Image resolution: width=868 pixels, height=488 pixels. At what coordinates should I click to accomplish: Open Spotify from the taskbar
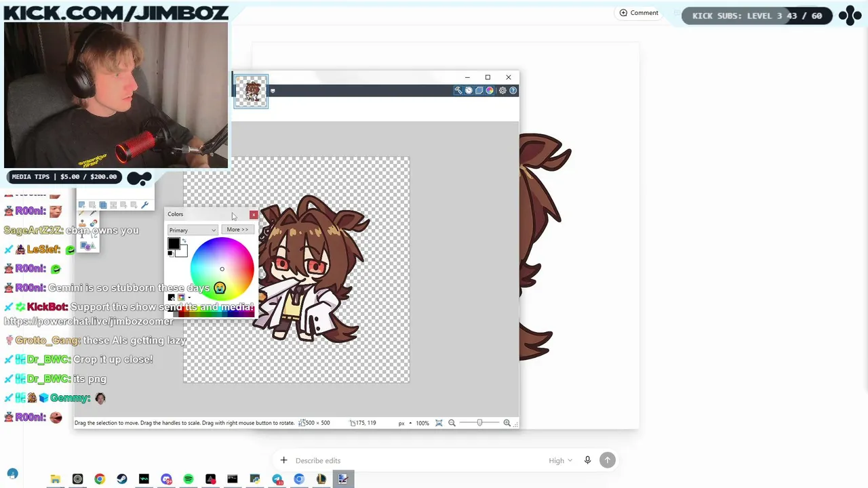coord(189,479)
